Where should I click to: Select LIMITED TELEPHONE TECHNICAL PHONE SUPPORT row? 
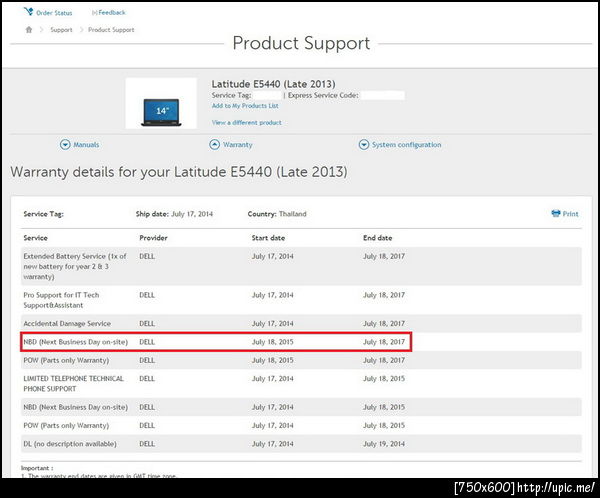tap(302, 384)
